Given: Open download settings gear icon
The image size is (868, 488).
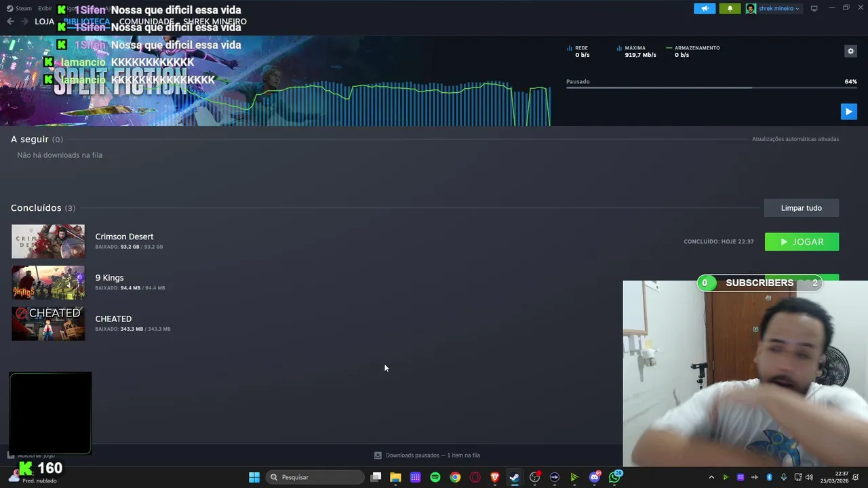Looking at the screenshot, I should coord(850,51).
